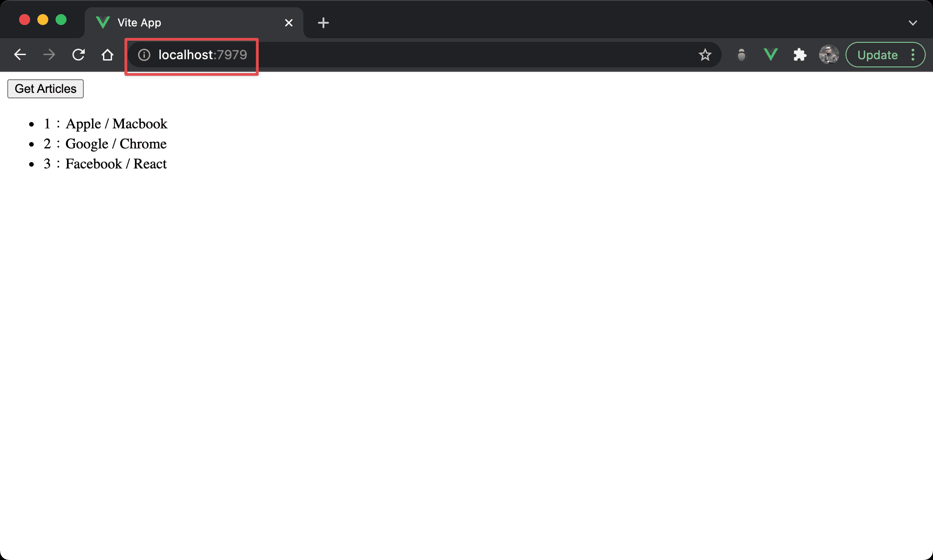This screenshot has height=560, width=933.
Task: Click the shield/Ghostery icon in toolbar
Action: [741, 55]
